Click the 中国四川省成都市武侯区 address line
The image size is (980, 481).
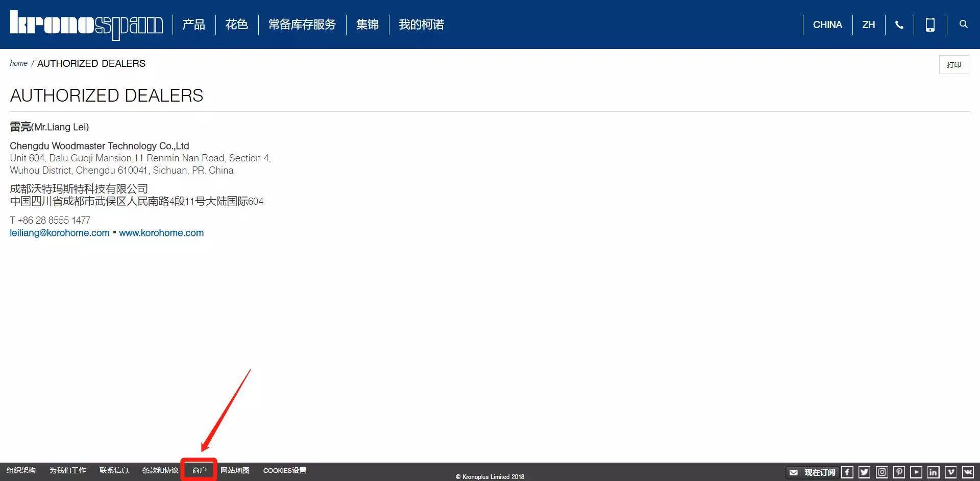pos(136,201)
